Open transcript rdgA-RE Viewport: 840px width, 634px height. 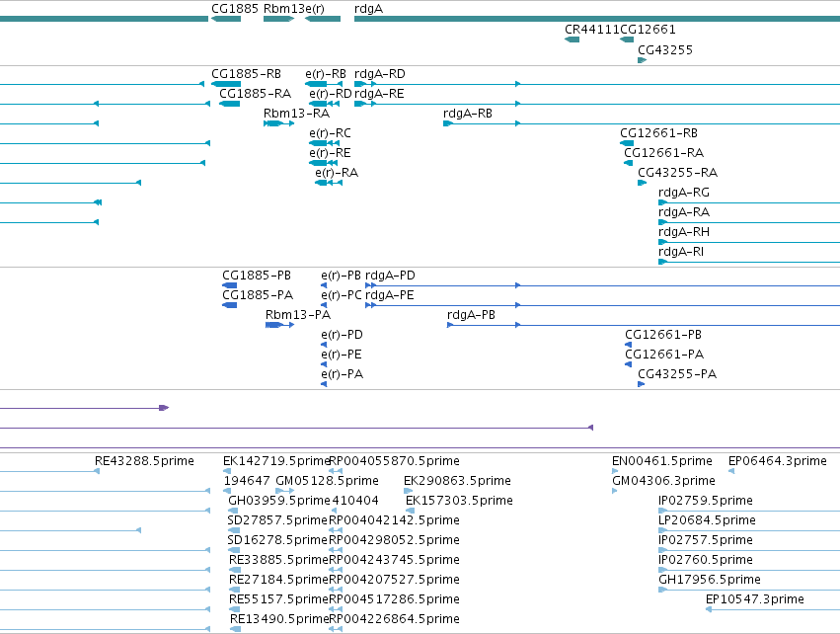pyautogui.click(x=379, y=94)
